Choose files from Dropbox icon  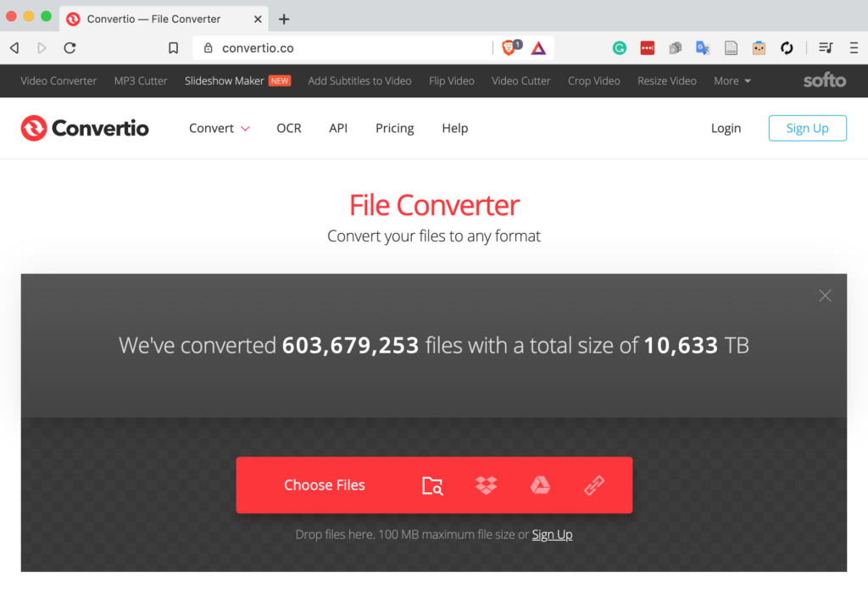click(486, 486)
